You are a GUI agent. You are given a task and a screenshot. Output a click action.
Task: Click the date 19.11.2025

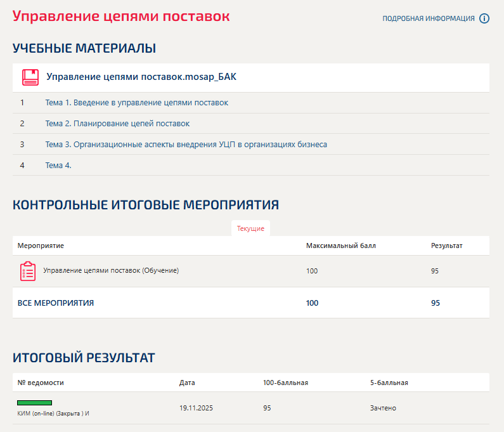(196, 408)
